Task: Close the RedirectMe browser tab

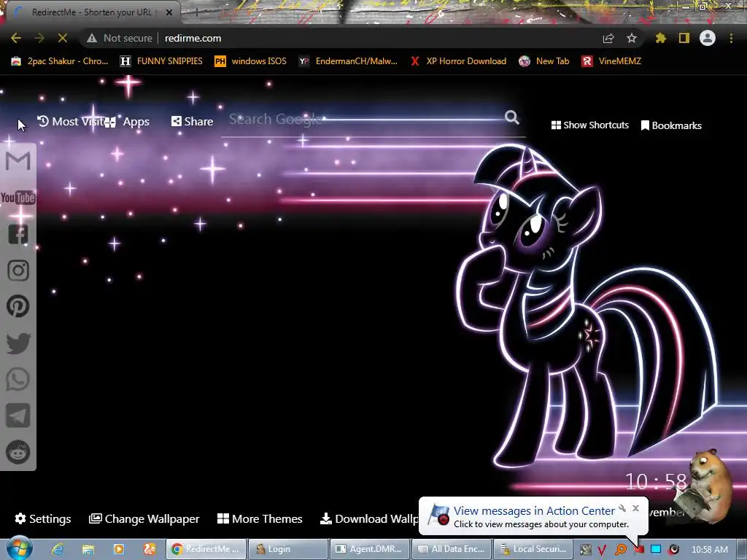Action: 169,12
